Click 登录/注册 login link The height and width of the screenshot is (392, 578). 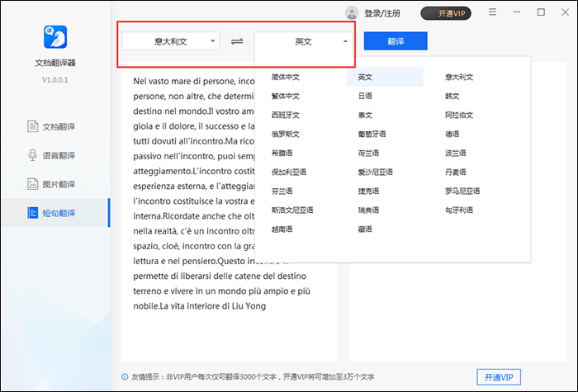coord(383,13)
